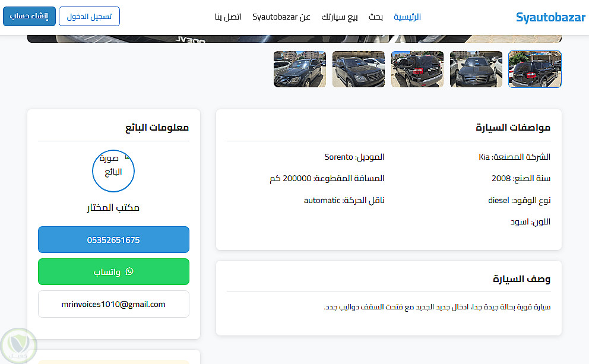The image size is (589, 364).
Task: Click the mrinvoices1010@gmail.com email button
Action: pos(113,304)
